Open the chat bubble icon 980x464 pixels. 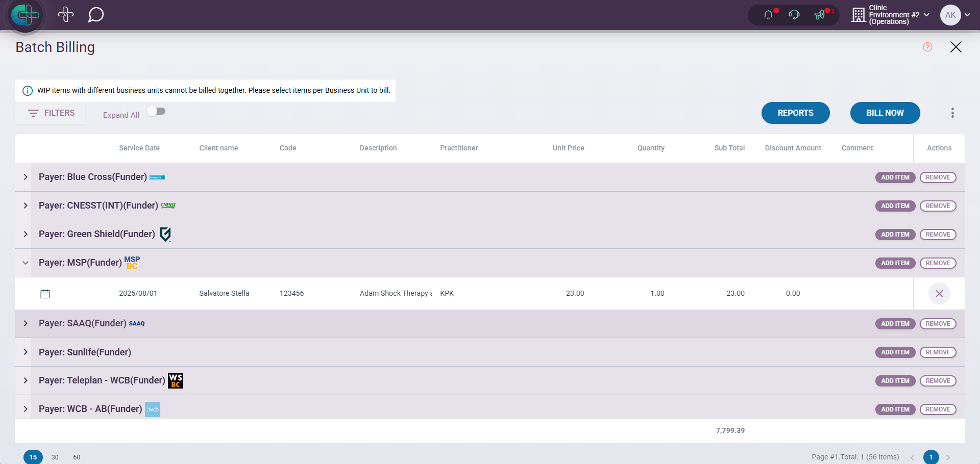95,15
